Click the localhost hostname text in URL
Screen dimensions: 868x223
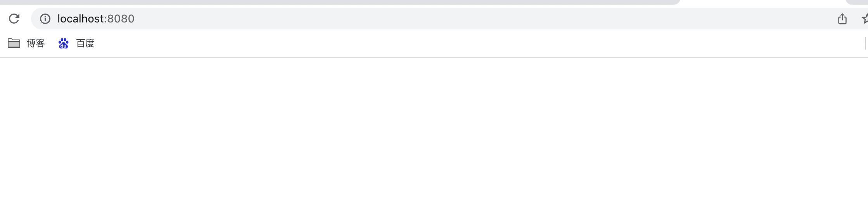click(81, 19)
